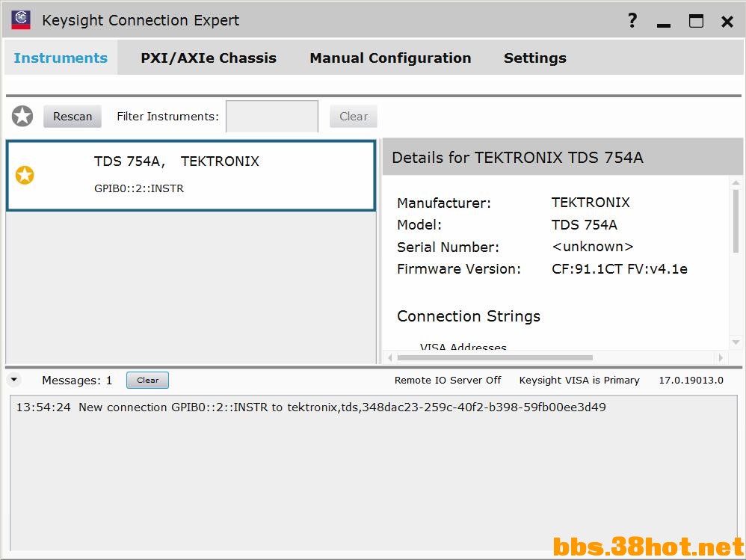
Task: Switch to the Instruments tab
Action: point(61,58)
